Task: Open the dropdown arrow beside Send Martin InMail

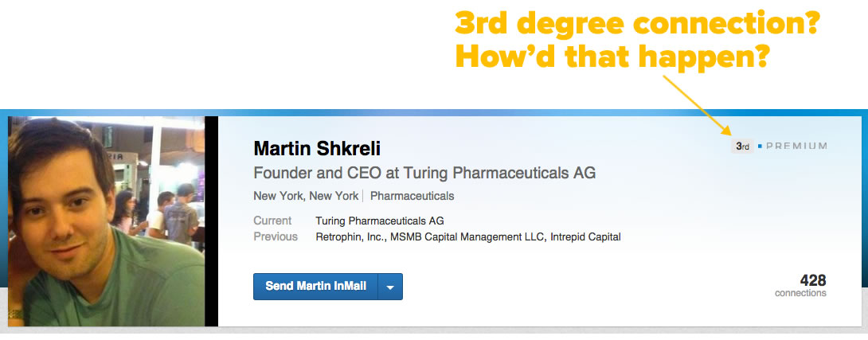Action: [x=390, y=287]
